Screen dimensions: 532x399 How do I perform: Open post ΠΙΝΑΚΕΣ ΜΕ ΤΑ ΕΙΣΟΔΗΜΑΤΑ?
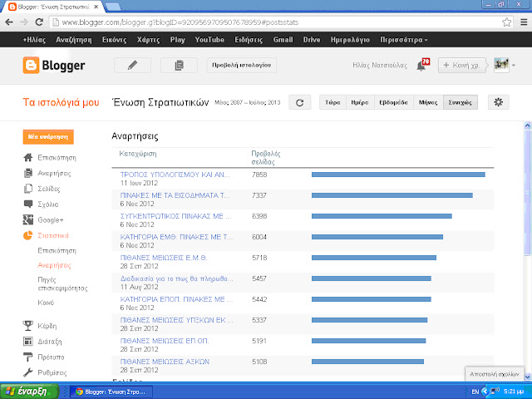(175, 195)
